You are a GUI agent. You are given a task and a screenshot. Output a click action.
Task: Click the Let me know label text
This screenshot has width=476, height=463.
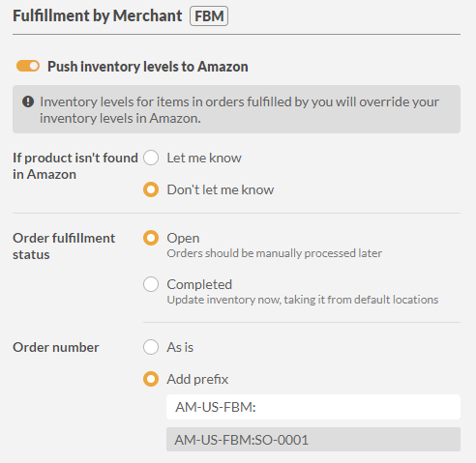(204, 158)
